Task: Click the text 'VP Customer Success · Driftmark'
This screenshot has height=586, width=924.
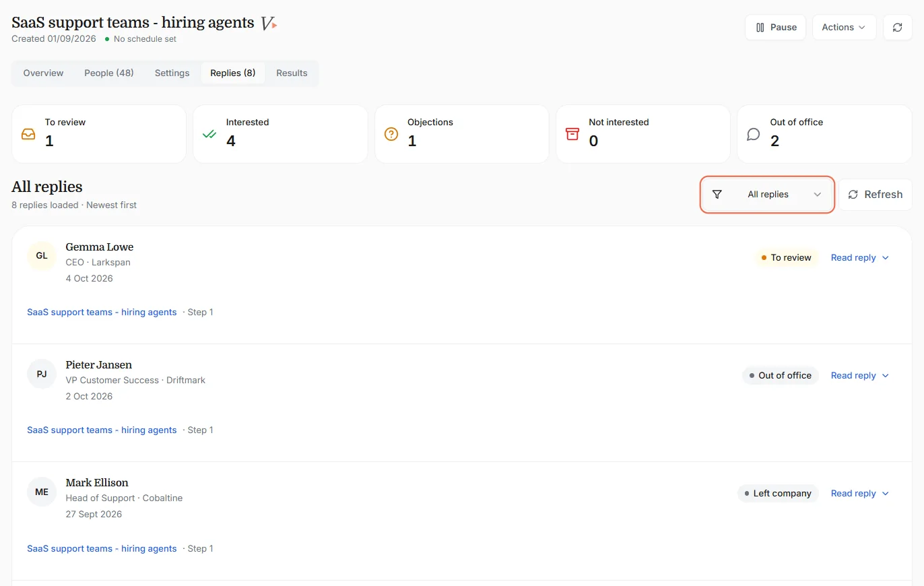Action: pyautogui.click(x=135, y=381)
